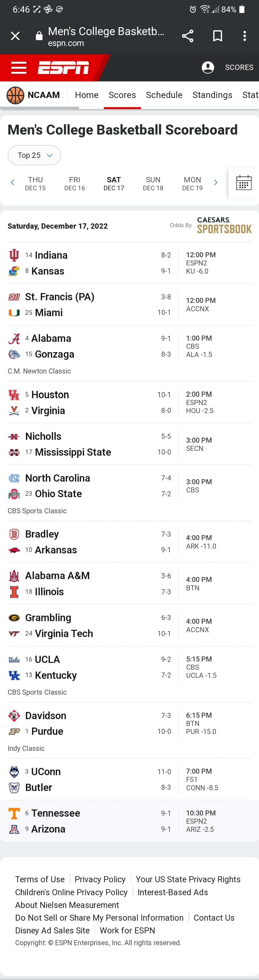This screenshot has width=259, height=980.
Task: Show later dates with right chevron
Action: click(x=216, y=183)
